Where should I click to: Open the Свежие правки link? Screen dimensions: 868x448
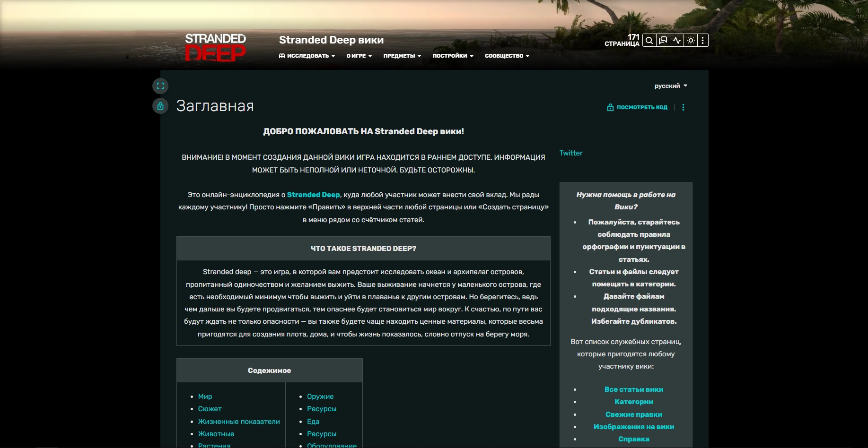tap(634, 414)
